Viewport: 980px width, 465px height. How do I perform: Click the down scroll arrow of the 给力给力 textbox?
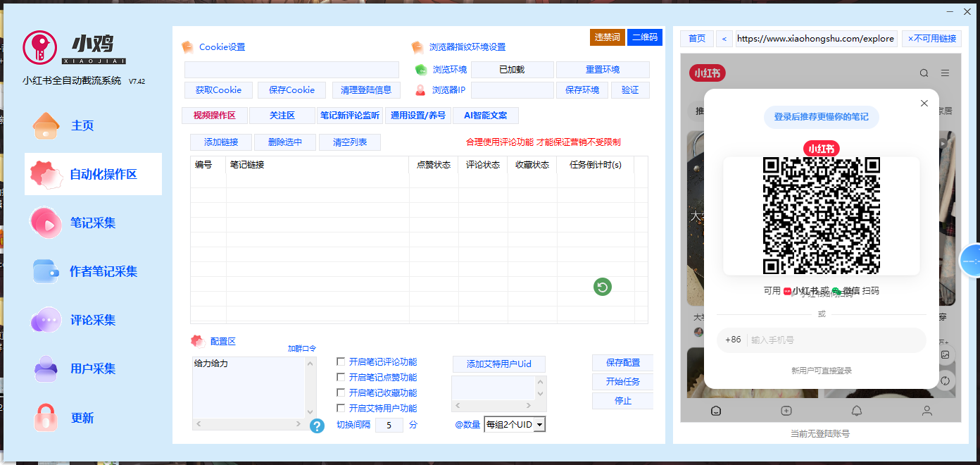(x=310, y=412)
